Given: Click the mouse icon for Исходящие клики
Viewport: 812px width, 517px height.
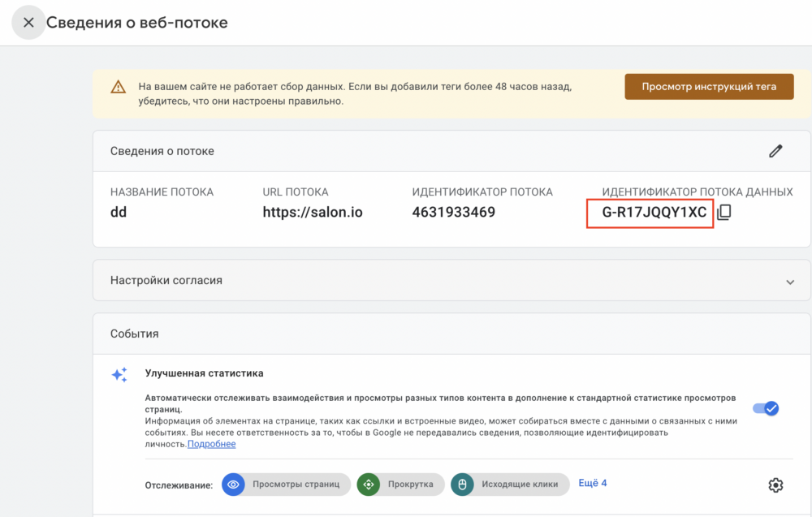Looking at the screenshot, I should tap(463, 485).
